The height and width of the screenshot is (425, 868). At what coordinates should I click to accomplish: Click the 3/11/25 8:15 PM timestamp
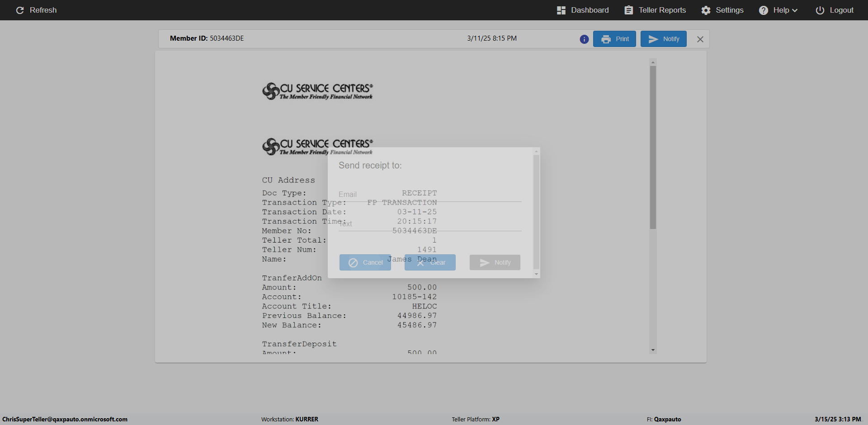click(x=492, y=38)
